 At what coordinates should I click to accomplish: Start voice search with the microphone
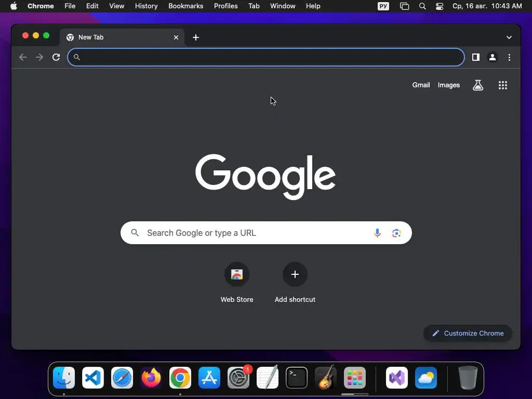(377, 233)
